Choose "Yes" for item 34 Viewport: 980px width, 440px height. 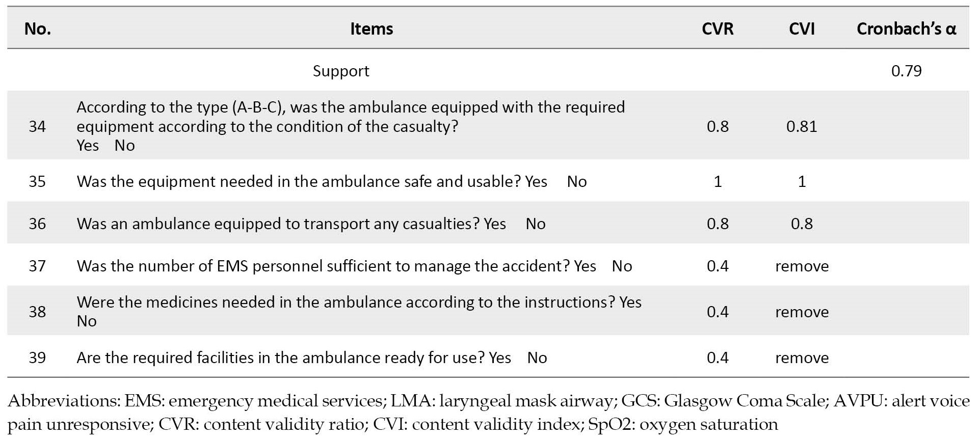(88, 146)
